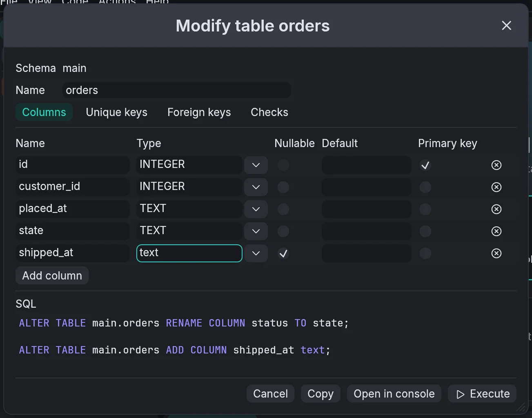Open type dropdown for state column

[x=256, y=231]
